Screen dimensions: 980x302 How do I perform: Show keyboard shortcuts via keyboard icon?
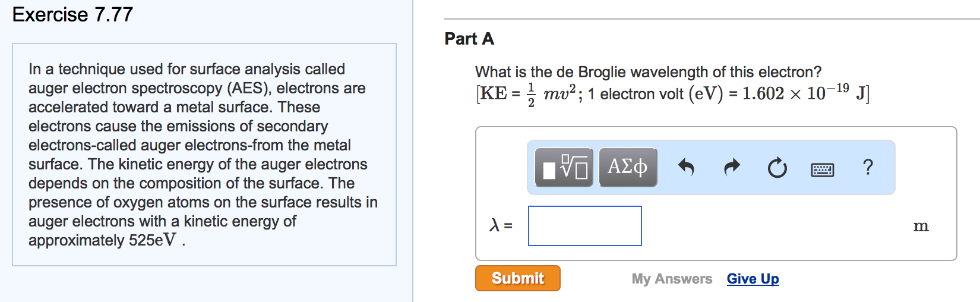pos(822,170)
